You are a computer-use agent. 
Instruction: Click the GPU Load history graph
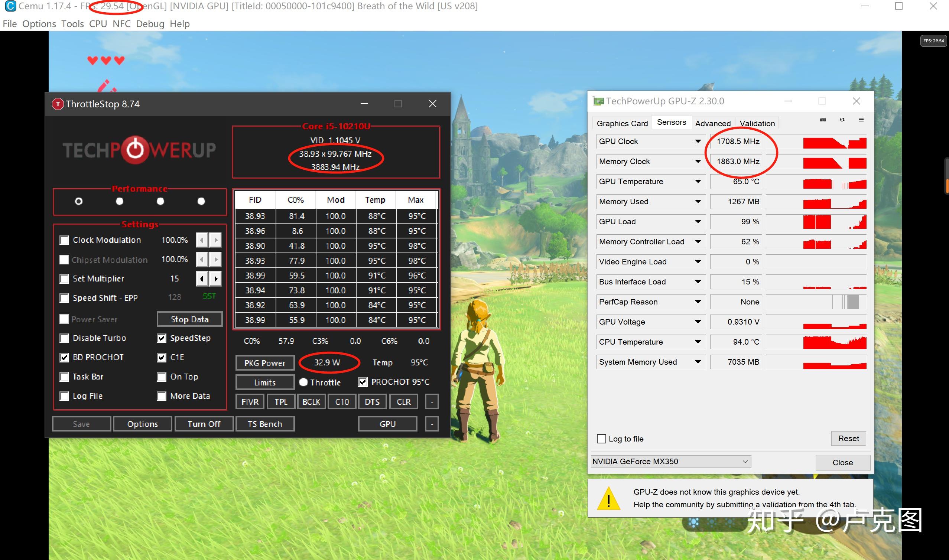[816, 221]
